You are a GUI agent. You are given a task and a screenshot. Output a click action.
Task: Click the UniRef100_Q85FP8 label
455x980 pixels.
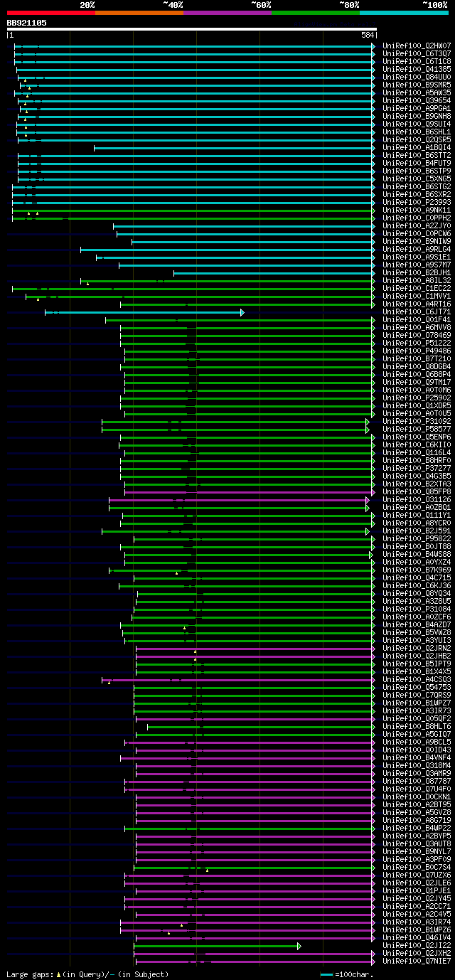[x=417, y=492]
